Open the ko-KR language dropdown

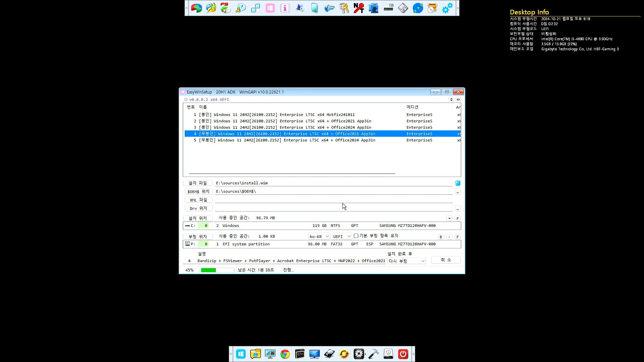[319, 236]
